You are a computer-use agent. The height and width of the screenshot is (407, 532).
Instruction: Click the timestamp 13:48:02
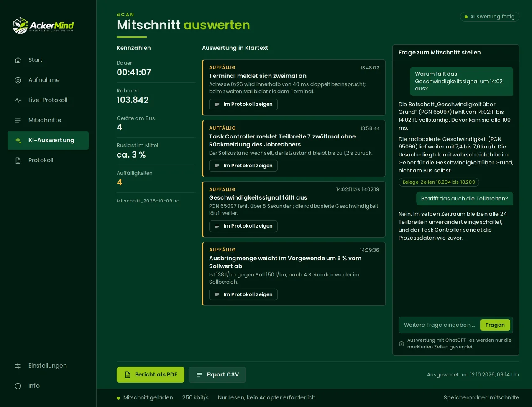tap(370, 68)
